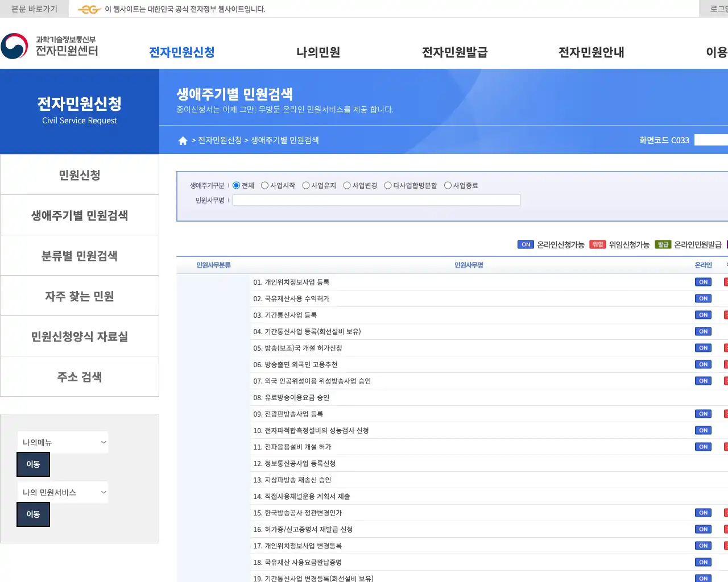Select the 사업종료 radio button
Screen dimensions: 728x582
(448, 185)
